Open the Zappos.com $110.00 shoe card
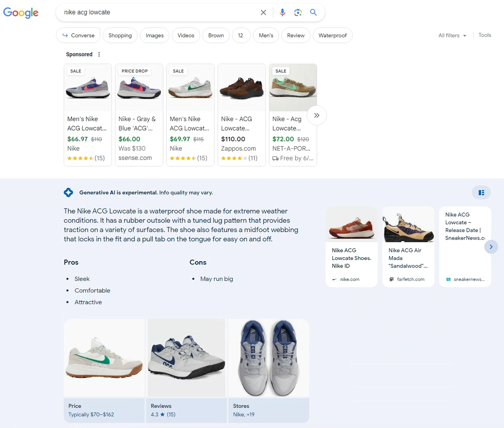 coord(242,115)
